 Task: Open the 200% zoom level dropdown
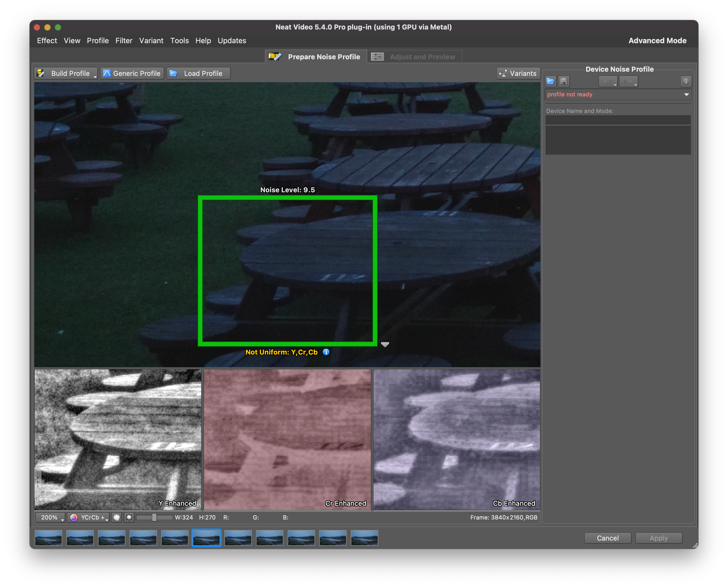[51, 517]
